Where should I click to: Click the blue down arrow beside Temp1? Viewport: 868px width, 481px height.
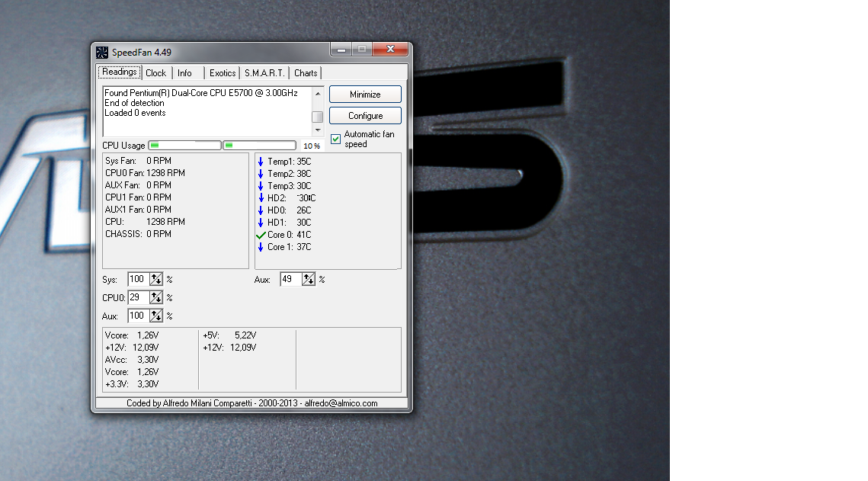click(x=261, y=162)
